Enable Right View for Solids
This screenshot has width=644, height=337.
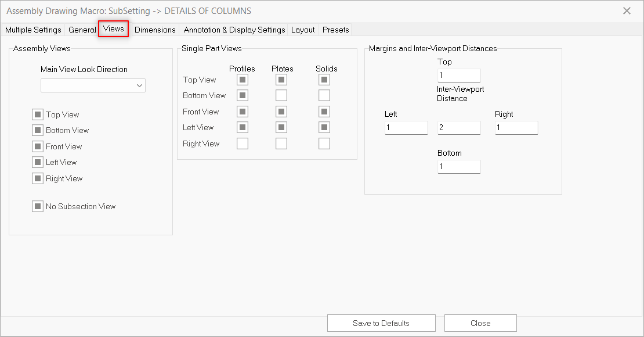pyautogui.click(x=324, y=144)
